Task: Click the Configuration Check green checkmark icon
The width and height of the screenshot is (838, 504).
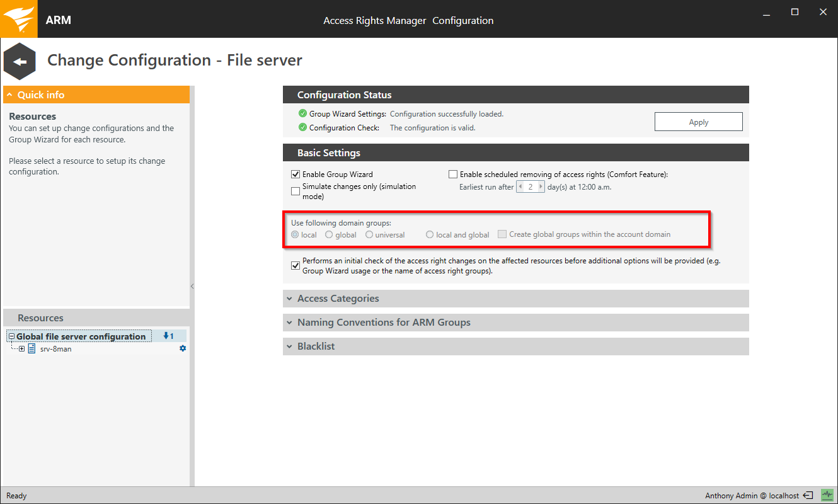Action: (302, 127)
